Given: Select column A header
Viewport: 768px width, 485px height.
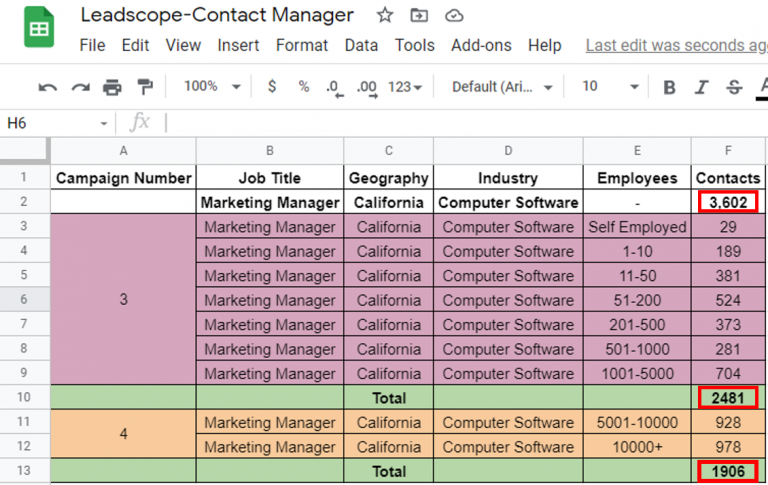Looking at the screenshot, I should pos(123,151).
